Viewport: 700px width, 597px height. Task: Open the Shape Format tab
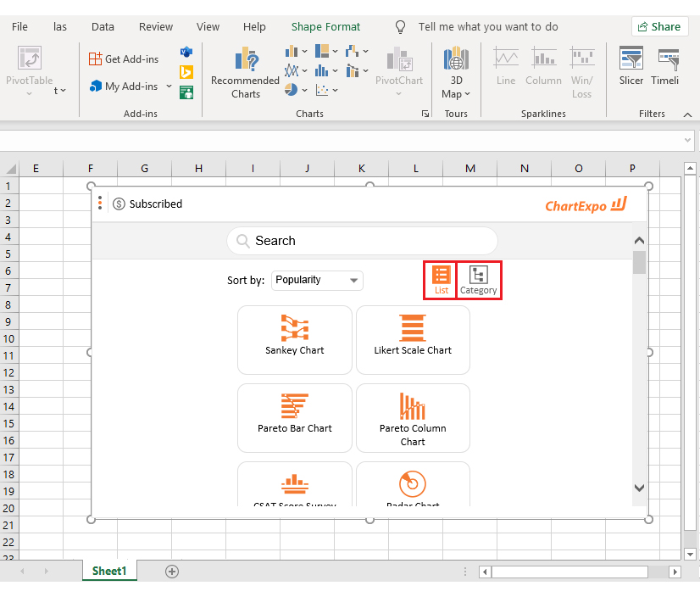[326, 27]
